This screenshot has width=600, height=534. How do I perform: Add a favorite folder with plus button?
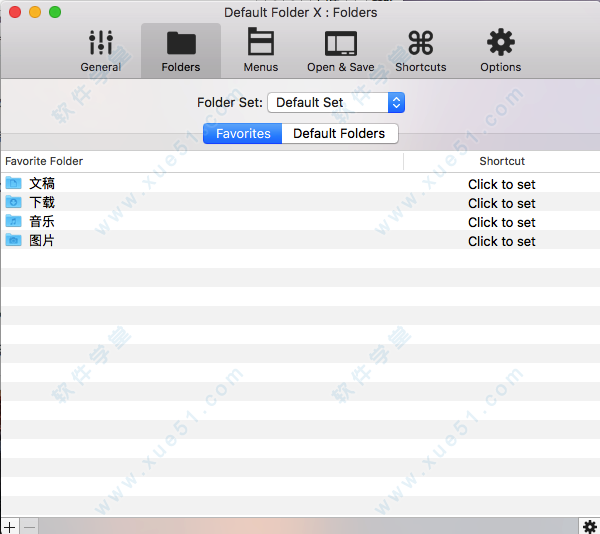pyautogui.click(x=10, y=527)
